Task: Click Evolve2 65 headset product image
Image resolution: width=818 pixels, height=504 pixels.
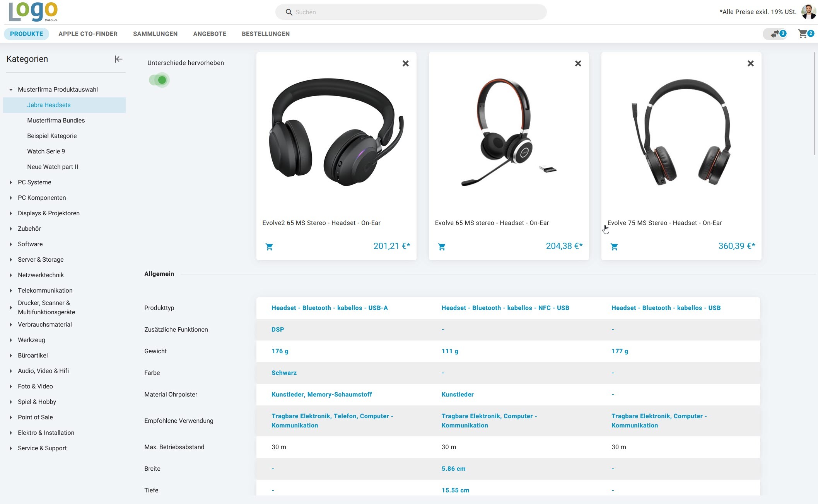Action: pyautogui.click(x=336, y=132)
